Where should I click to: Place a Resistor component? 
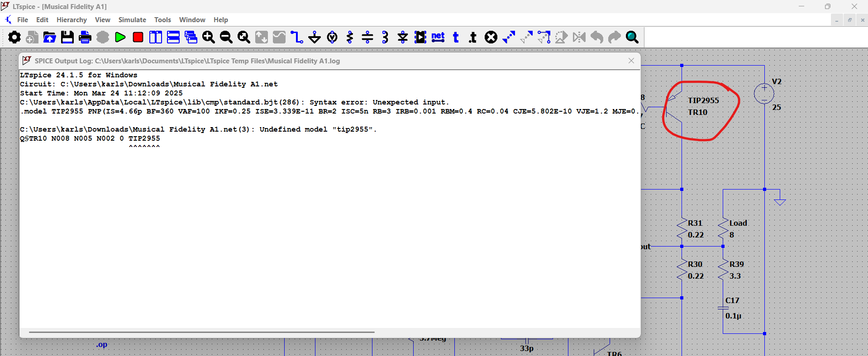point(350,37)
